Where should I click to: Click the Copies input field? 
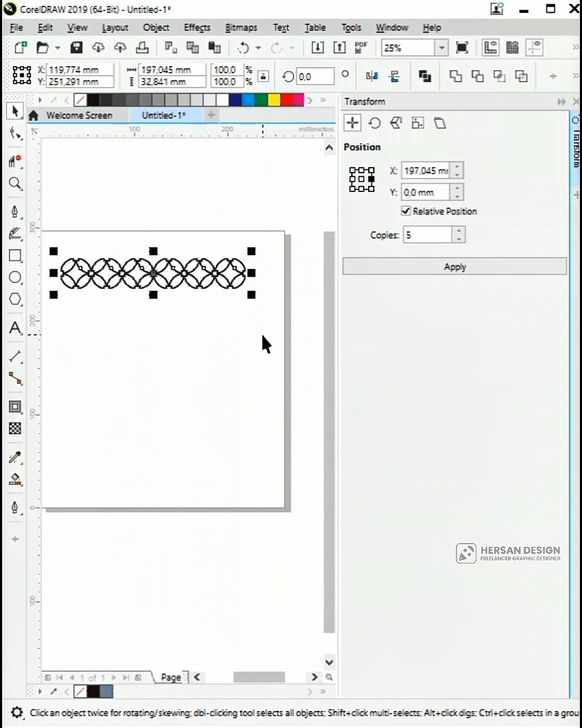[x=427, y=235]
